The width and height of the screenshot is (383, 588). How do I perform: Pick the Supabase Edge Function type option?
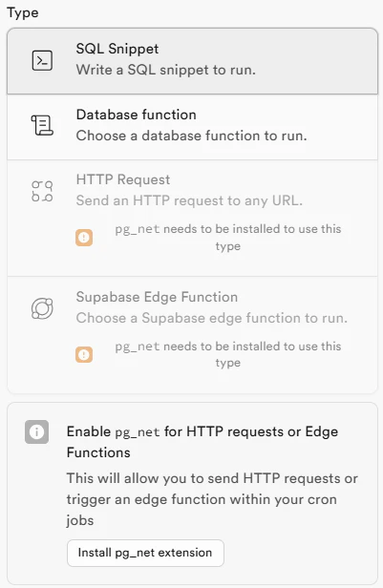(x=192, y=335)
